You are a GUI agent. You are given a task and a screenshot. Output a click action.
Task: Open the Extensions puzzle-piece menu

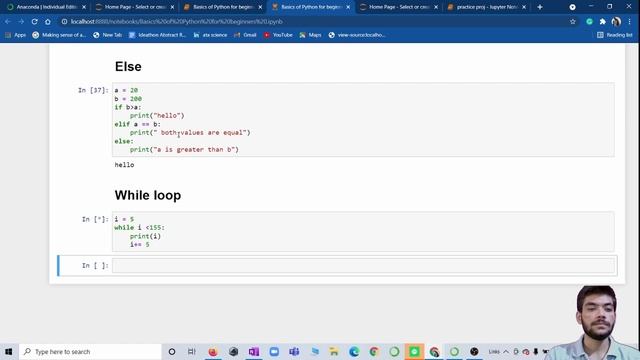602,22
